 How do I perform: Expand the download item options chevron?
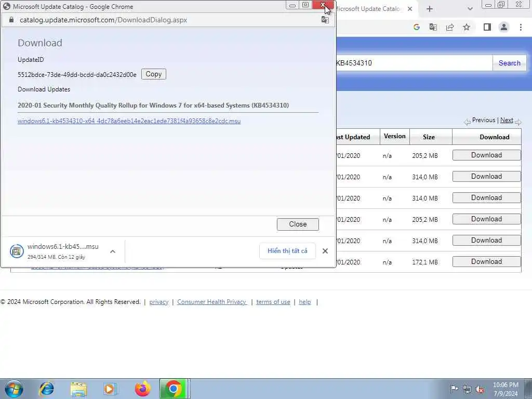point(113,251)
